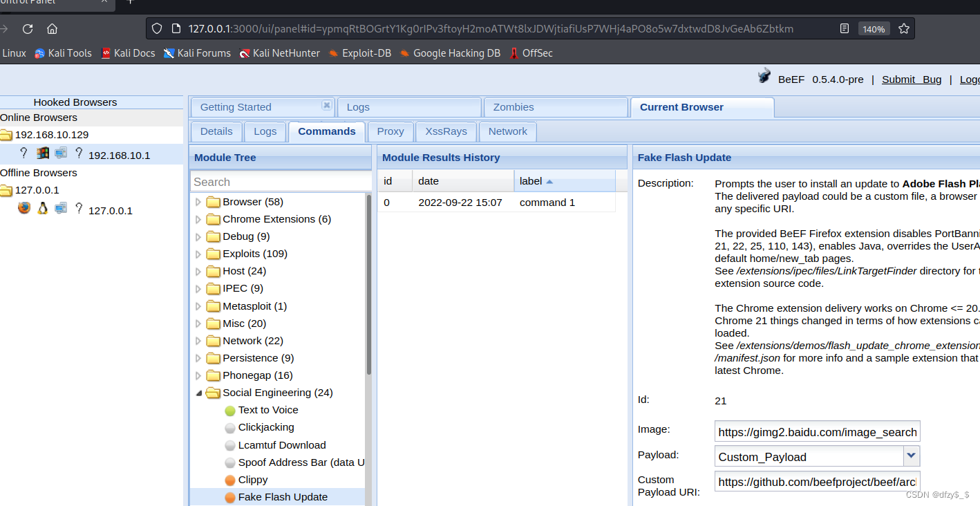980x506 pixels.
Task: Open the XssRays sub-tab
Action: [446, 131]
